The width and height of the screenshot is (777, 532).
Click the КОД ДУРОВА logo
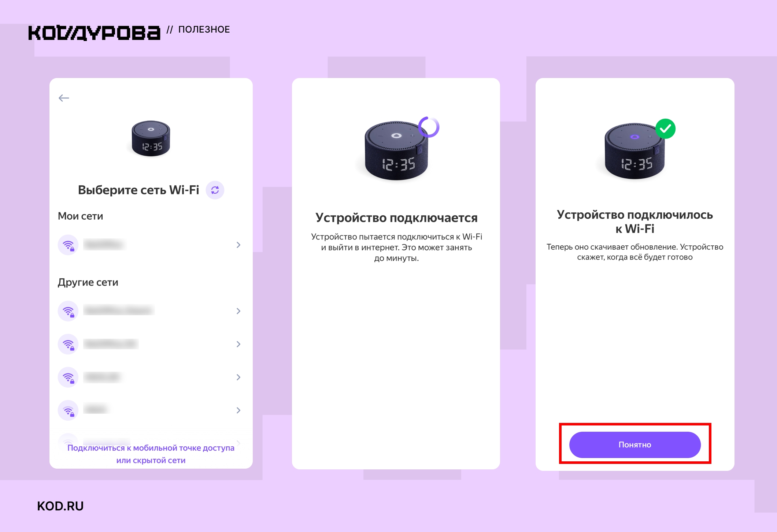coord(95,33)
